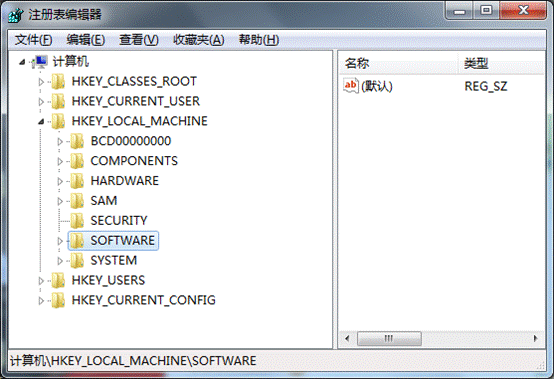Expand the SAM key arrow
554x379 pixels.
point(60,201)
